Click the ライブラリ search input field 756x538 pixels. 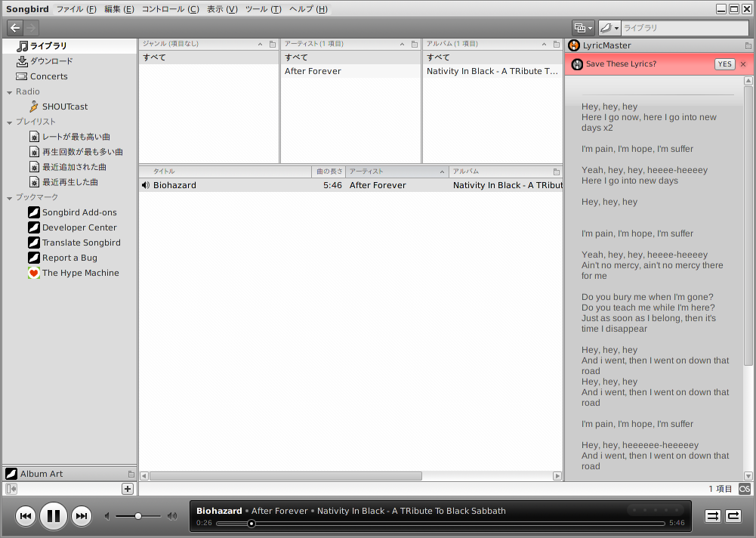coord(684,28)
